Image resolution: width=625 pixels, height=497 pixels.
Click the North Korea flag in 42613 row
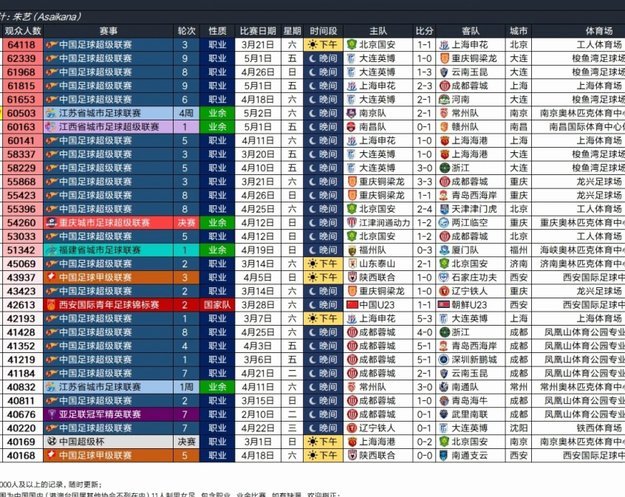tap(444, 304)
